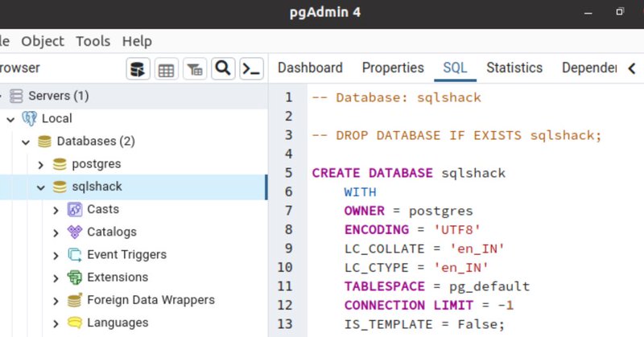Select the Local server label
The height and width of the screenshot is (337, 644).
pos(56,118)
